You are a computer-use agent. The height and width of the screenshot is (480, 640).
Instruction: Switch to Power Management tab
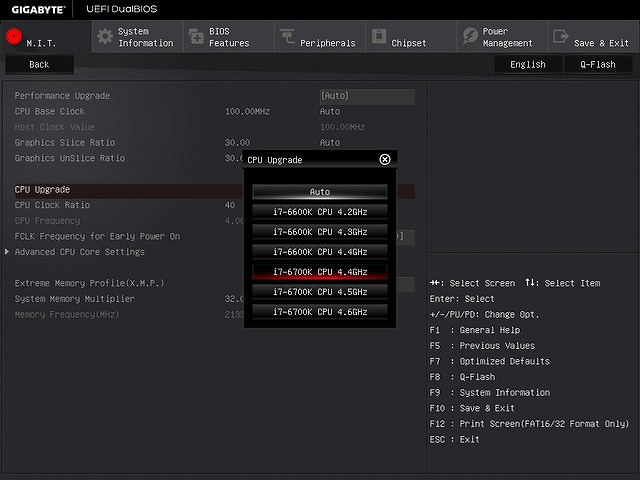point(503,37)
